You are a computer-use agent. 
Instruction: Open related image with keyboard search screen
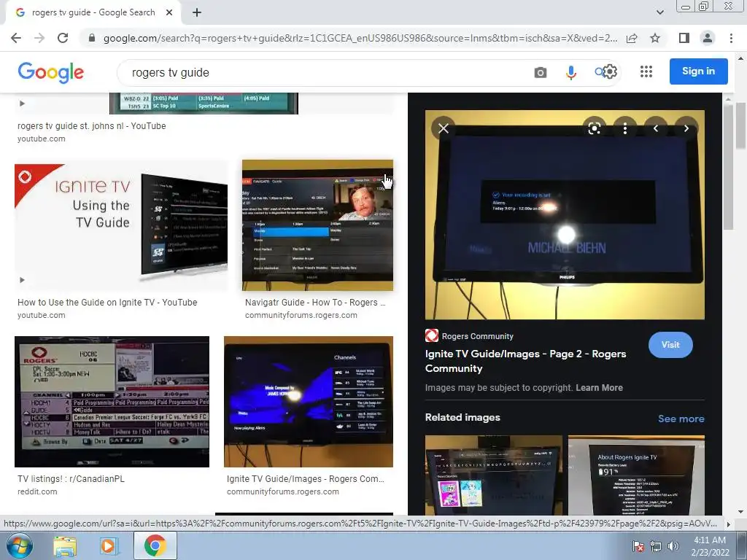(x=494, y=475)
